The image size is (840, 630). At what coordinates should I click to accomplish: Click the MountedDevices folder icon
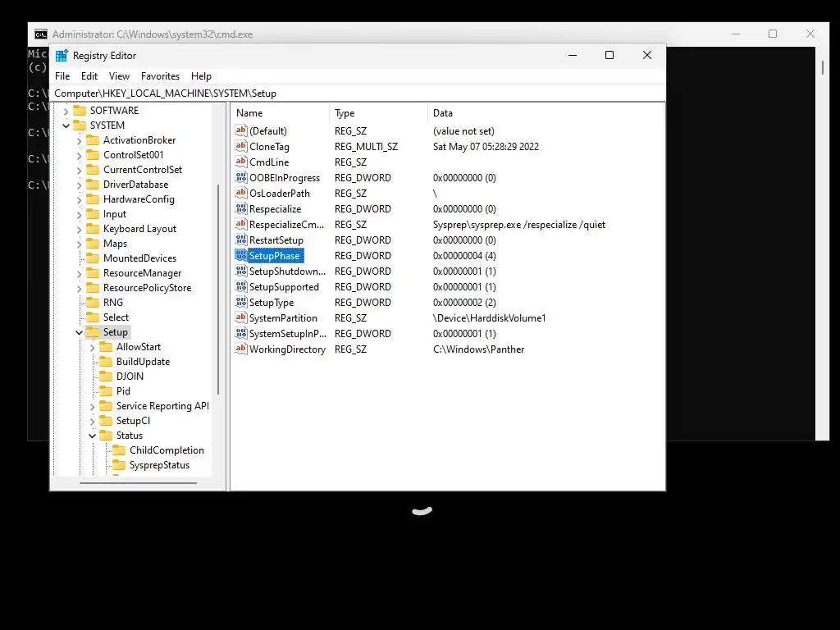pos(94,258)
